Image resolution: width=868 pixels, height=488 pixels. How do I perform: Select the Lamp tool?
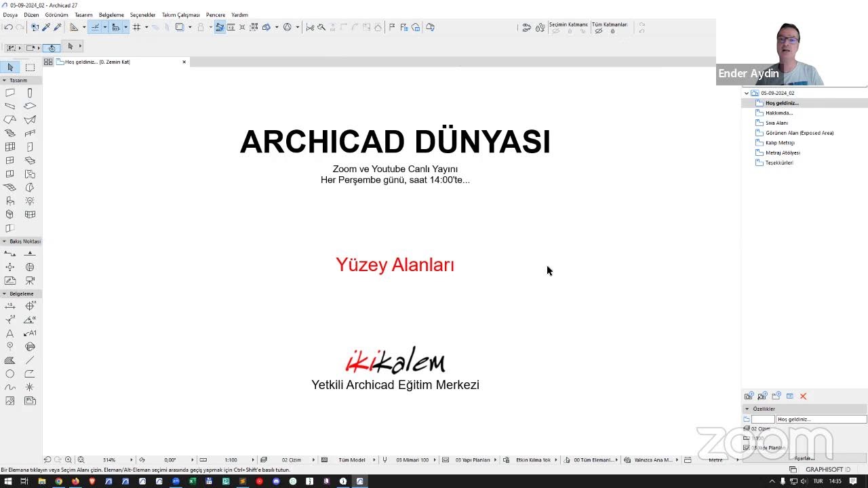coord(30,201)
